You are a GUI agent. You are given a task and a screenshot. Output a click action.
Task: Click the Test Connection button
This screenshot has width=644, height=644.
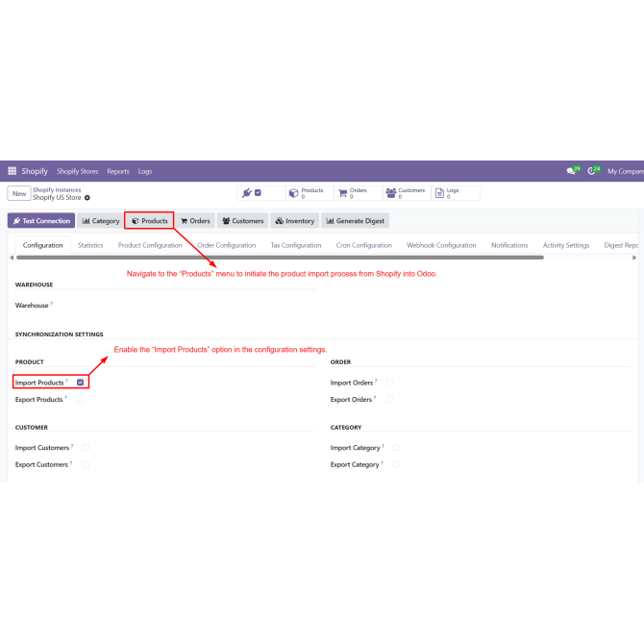coord(41,220)
